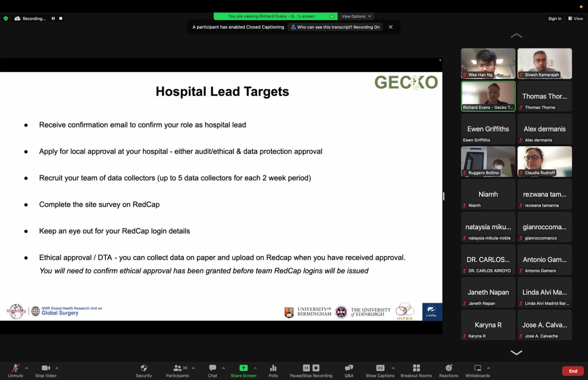Select Claudia Rudroff video tile
This screenshot has height=380, width=588.
click(544, 162)
